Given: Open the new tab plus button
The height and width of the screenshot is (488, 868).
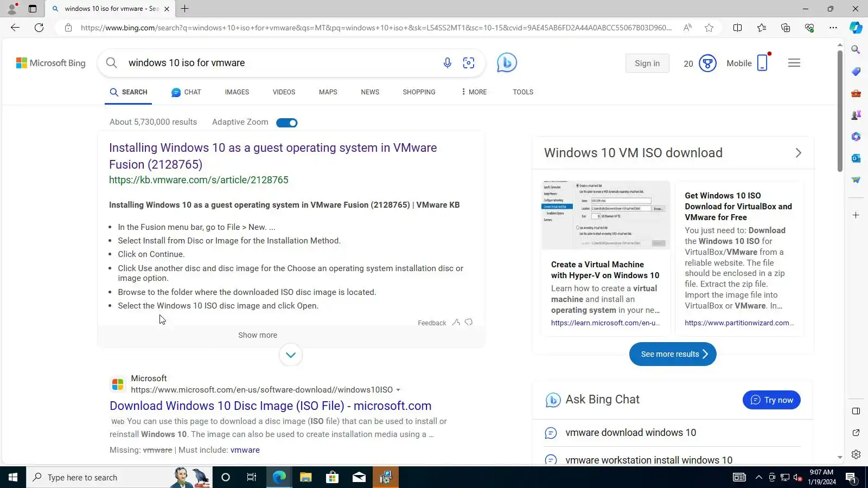Looking at the screenshot, I should [185, 9].
